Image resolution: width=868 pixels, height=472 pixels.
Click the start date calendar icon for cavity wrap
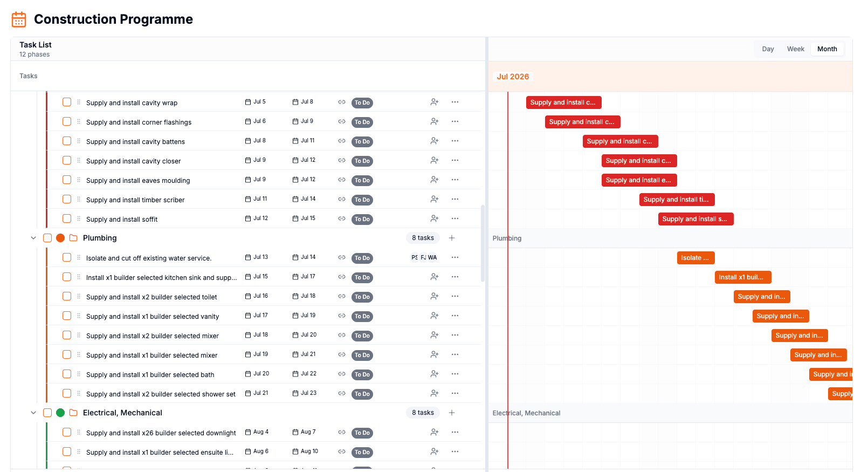tap(248, 102)
